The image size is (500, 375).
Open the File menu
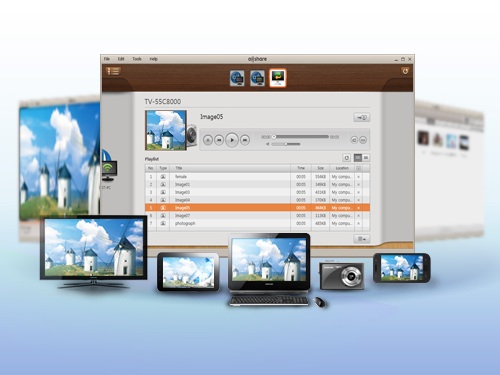pyautogui.click(x=107, y=59)
